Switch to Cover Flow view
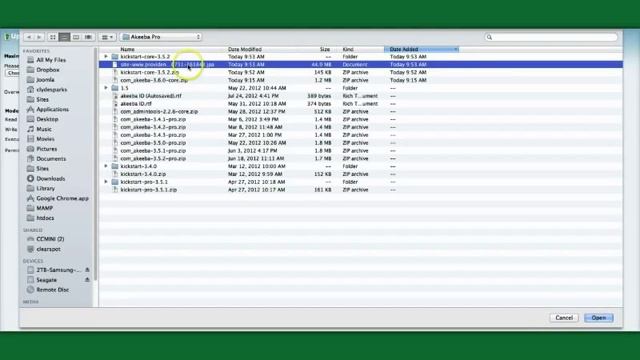This screenshot has height=360, width=640. (88, 37)
